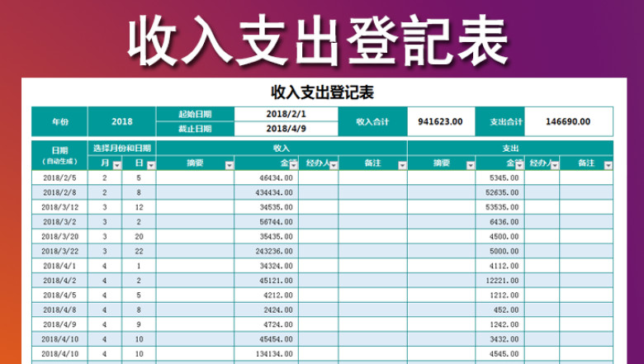Click the 支出 section header
Viewport: 644px width, 364px height.
(510, 148)
